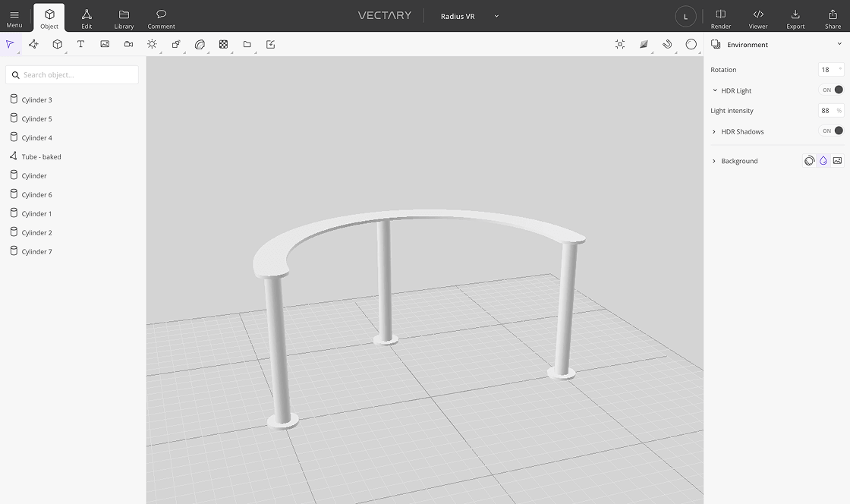Screen dimensions: 850x504
Task: Toggle HDR Shadows switch off
Action: [832, 131]
